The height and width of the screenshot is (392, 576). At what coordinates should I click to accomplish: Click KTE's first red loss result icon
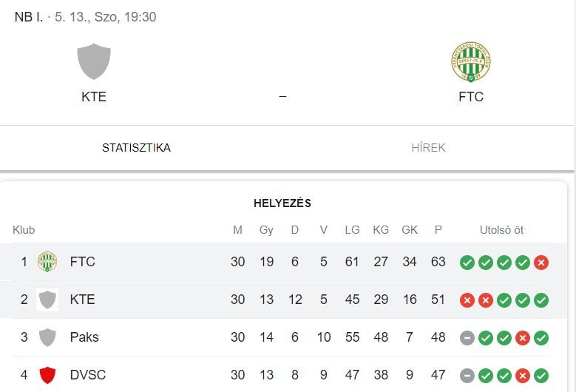(467, 300)
